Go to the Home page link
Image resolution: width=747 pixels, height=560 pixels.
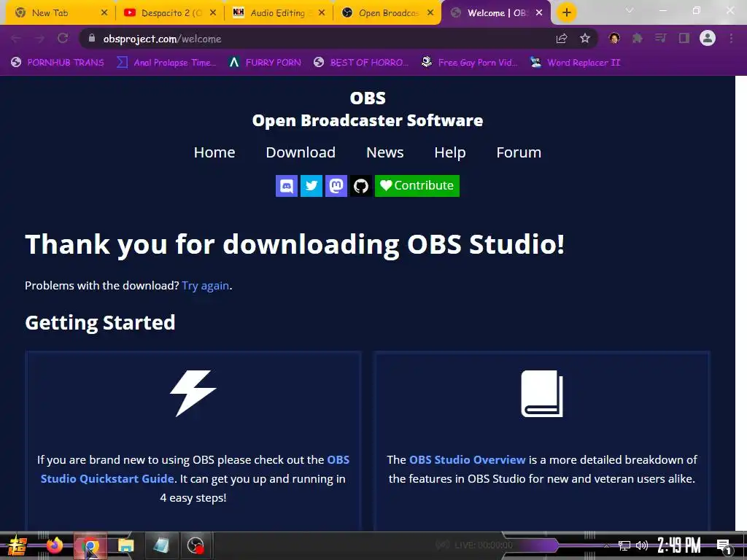click(214, 152)
